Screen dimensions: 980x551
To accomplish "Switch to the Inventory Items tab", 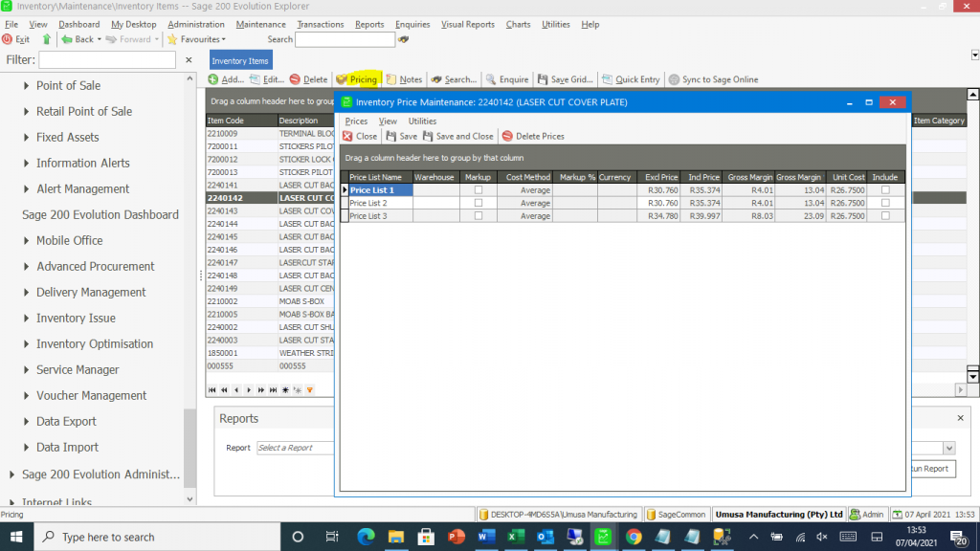I will click(240, 60).
